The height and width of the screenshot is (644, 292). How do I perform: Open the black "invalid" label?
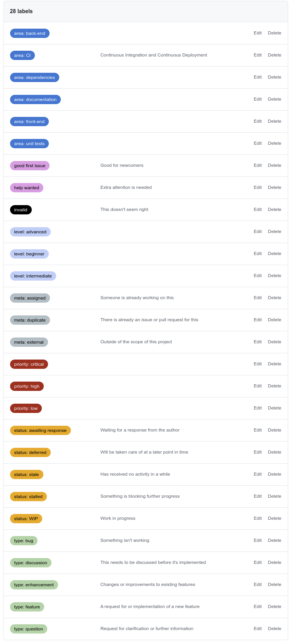click(21, 209)
